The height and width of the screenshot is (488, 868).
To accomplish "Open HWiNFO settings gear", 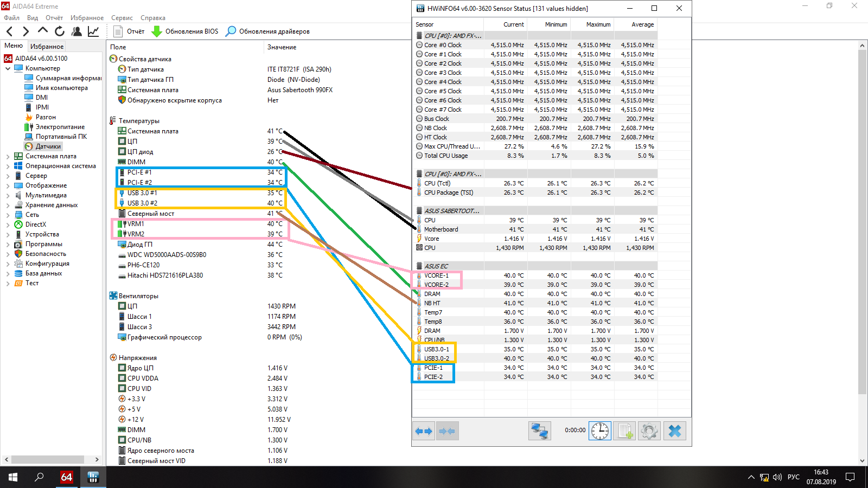I will tap(649, 431).
